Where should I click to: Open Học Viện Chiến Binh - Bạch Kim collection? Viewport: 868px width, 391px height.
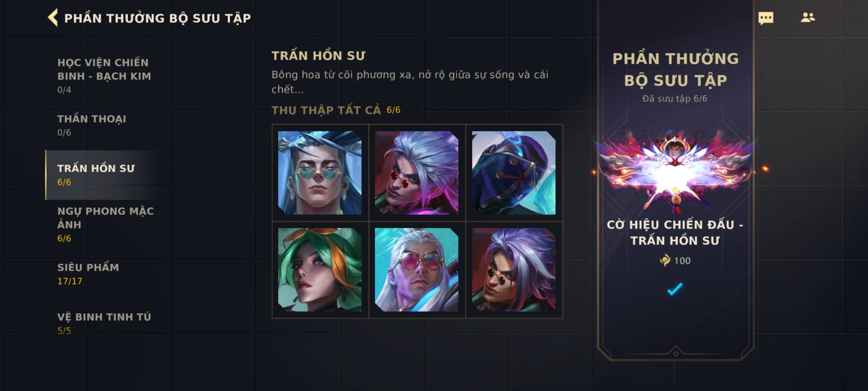click(x=104, y=75)
